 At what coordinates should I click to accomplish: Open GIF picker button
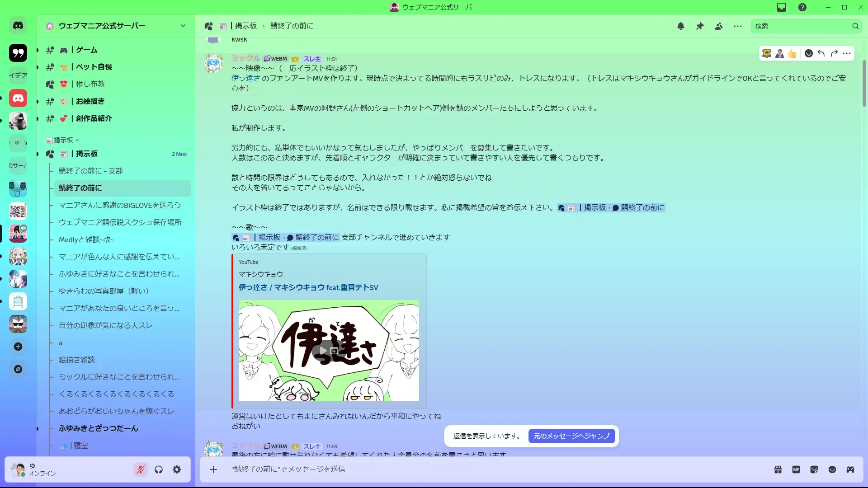796,469
